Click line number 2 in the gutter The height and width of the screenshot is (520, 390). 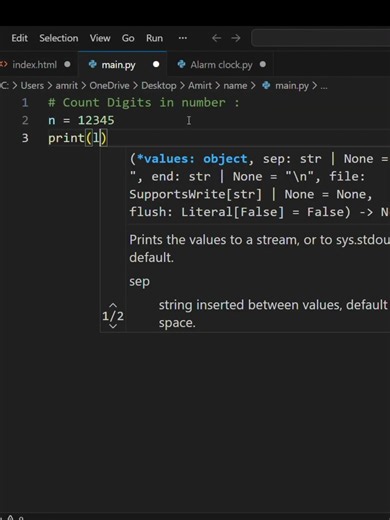[25, 120]
